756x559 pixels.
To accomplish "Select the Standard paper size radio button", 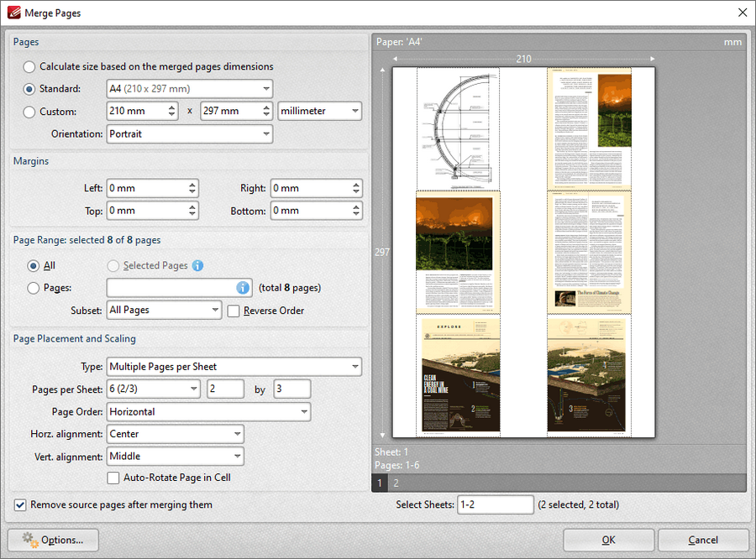I will point(29,89).
